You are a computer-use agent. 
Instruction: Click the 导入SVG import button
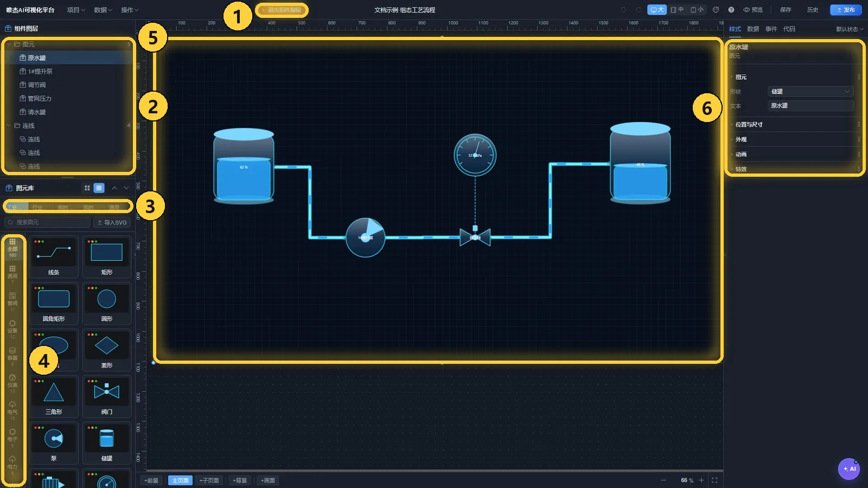tap(112, 222)
